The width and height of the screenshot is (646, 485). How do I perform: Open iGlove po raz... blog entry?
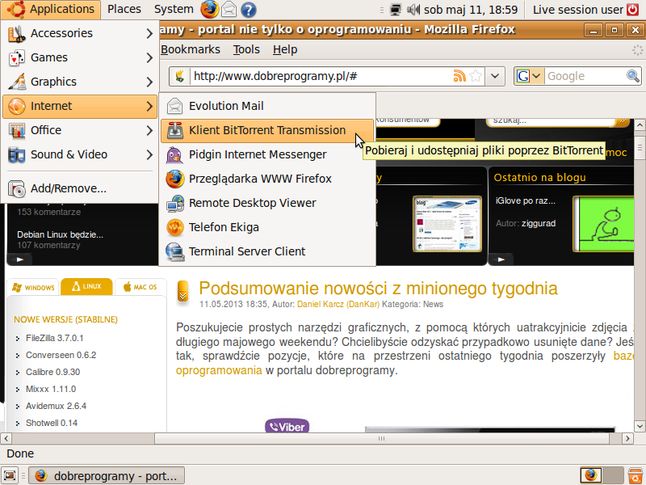click(x=525, y=201)
